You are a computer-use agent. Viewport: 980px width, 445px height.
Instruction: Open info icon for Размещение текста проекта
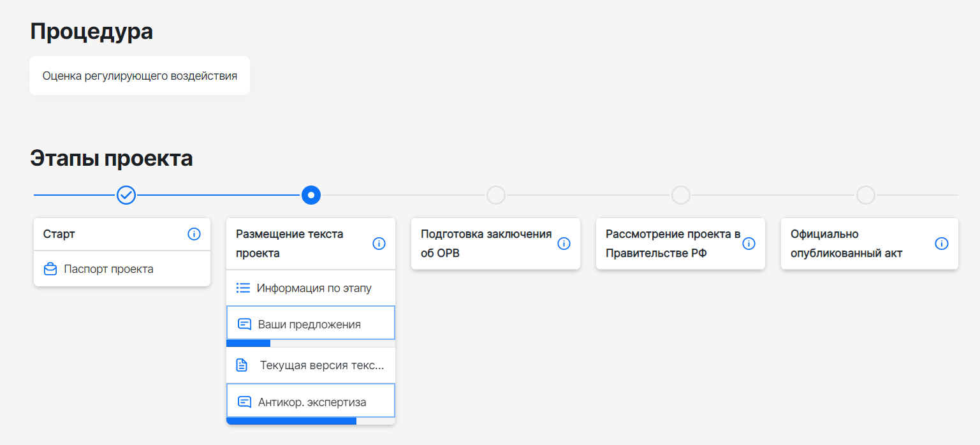click(x=379, y=244)
